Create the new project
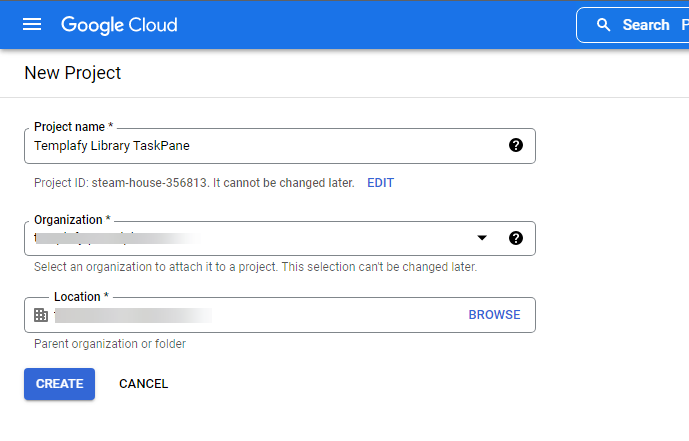 (x=59, y=384)
